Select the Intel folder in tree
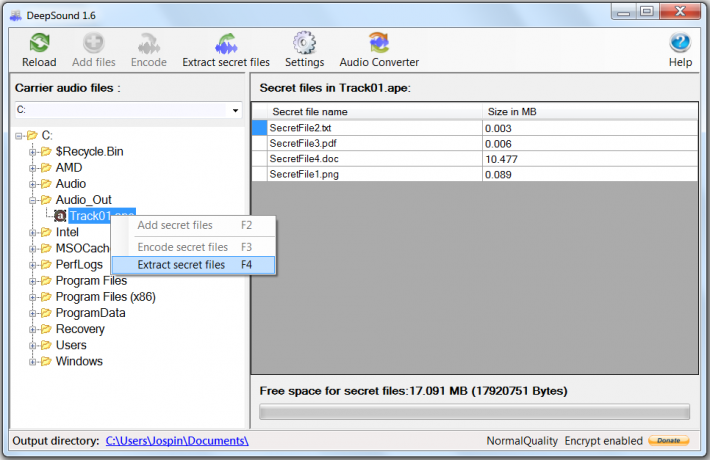 (x=67, y=232)
